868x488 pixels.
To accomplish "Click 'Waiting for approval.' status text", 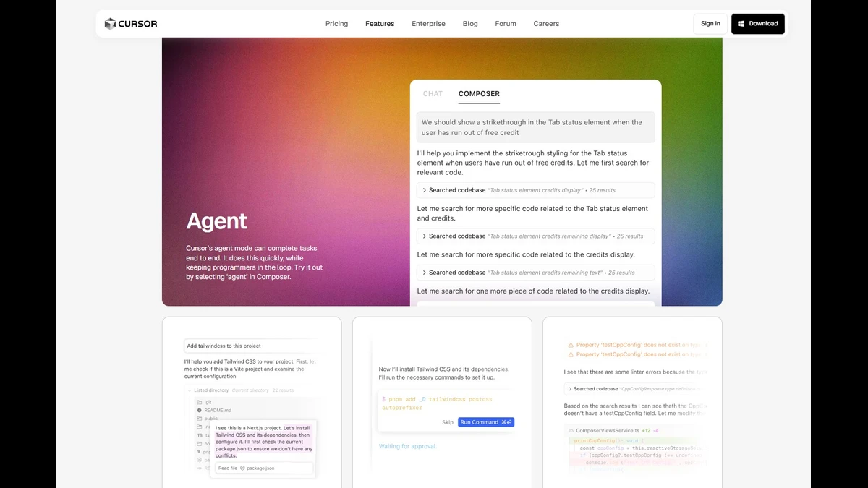I will click(x=408, y=446).
